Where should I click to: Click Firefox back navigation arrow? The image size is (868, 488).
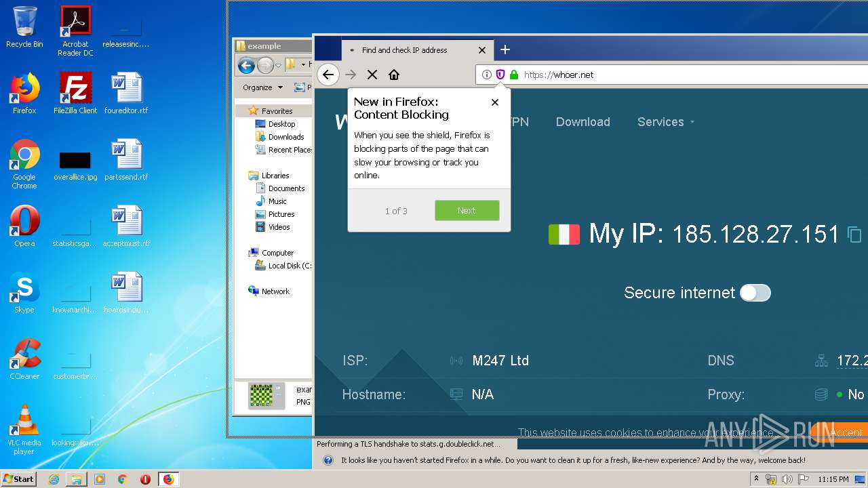click(328, 75)
